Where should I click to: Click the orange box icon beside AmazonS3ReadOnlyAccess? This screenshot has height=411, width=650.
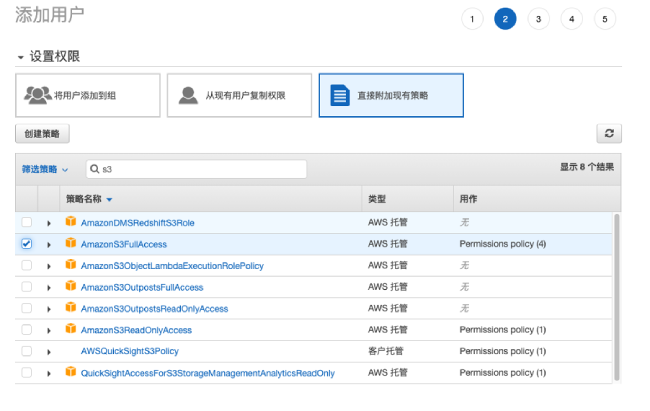click(x=71, y=329)
